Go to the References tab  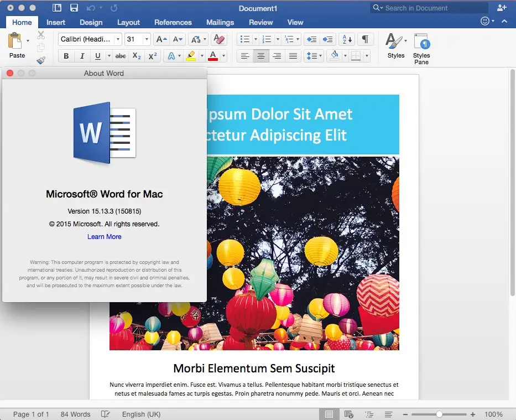click(173, 22)
